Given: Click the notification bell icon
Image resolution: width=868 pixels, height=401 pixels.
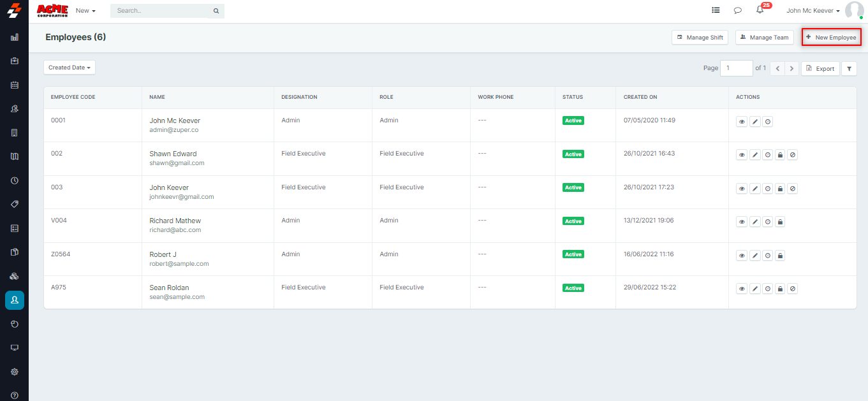Looking at the screenshot, I should tap(760, 10).
